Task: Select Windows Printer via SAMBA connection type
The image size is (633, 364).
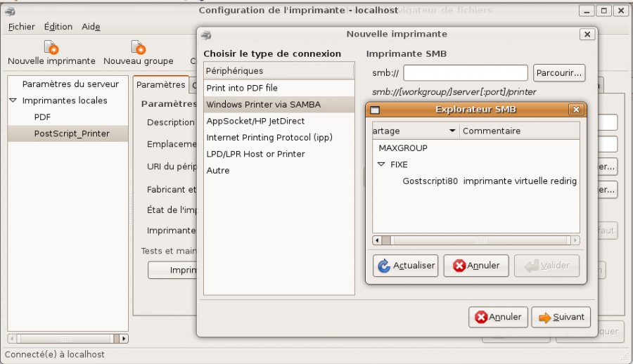Action: tap(263, 105)
